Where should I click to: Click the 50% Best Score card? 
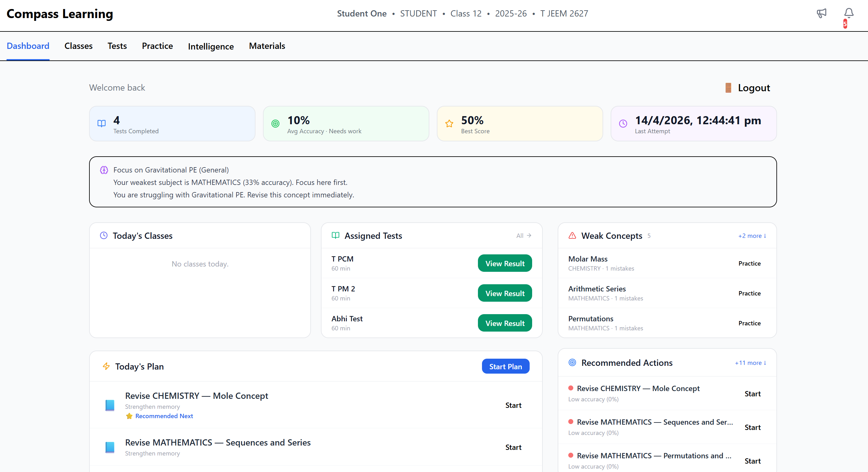coord(520,124)
